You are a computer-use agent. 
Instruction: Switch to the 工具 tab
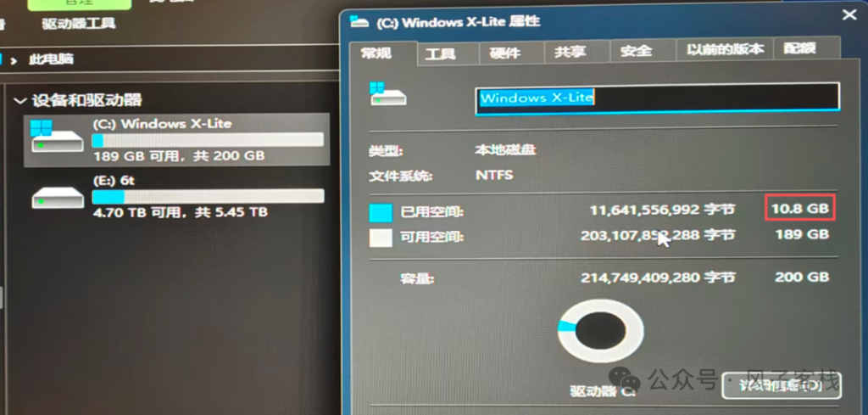[x=441, y=54]
